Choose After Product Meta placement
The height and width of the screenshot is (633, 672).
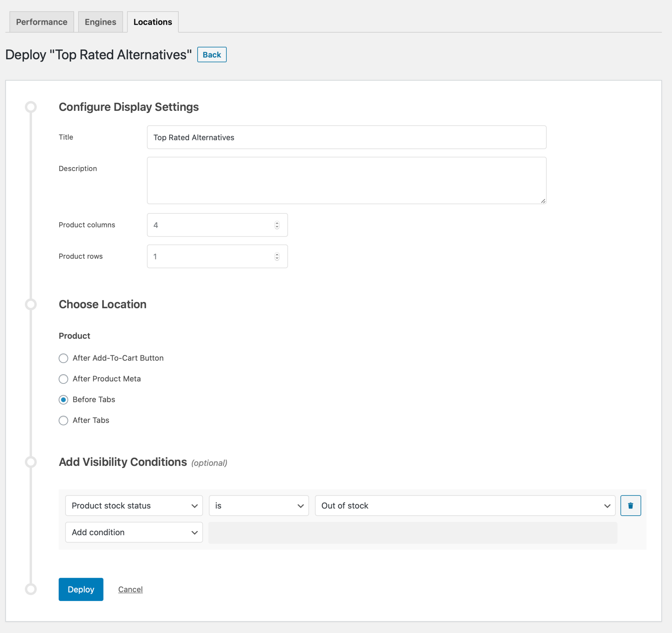click(63, 379)
